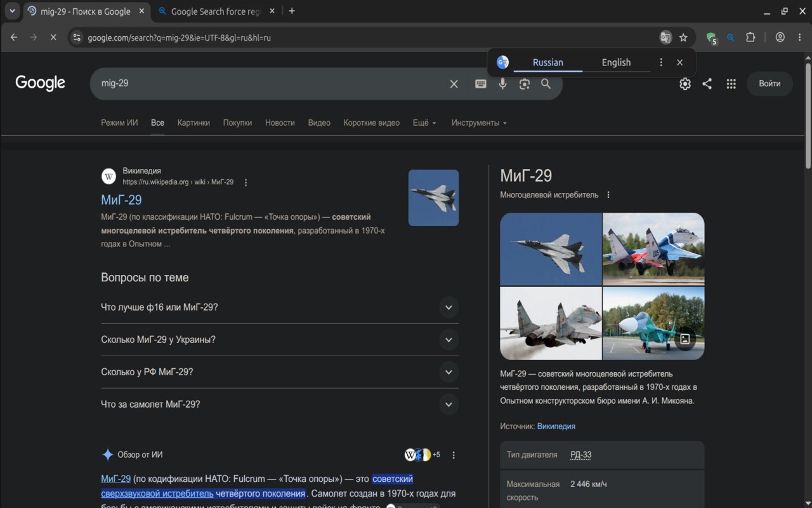Switch to Режим ИИ tab
The width and height of the screenshot is (812, 508).
(x=119, y=123)
